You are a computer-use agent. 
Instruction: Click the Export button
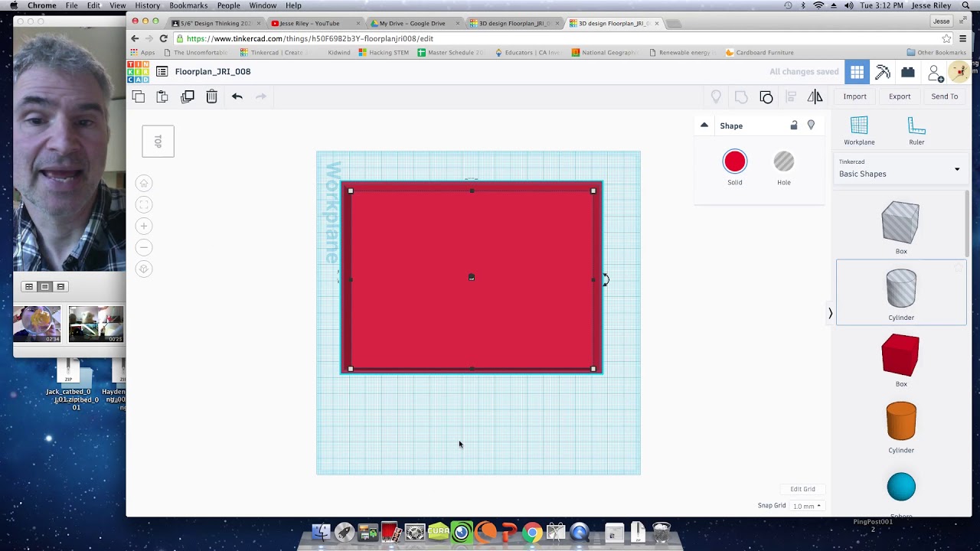coord(900,96)
